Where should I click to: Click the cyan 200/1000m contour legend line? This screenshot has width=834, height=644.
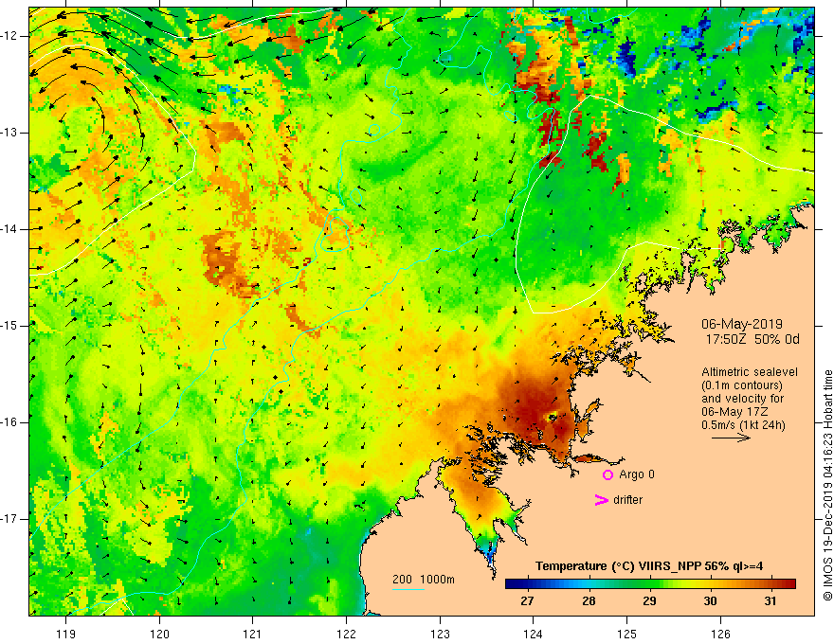pos(408,589)
